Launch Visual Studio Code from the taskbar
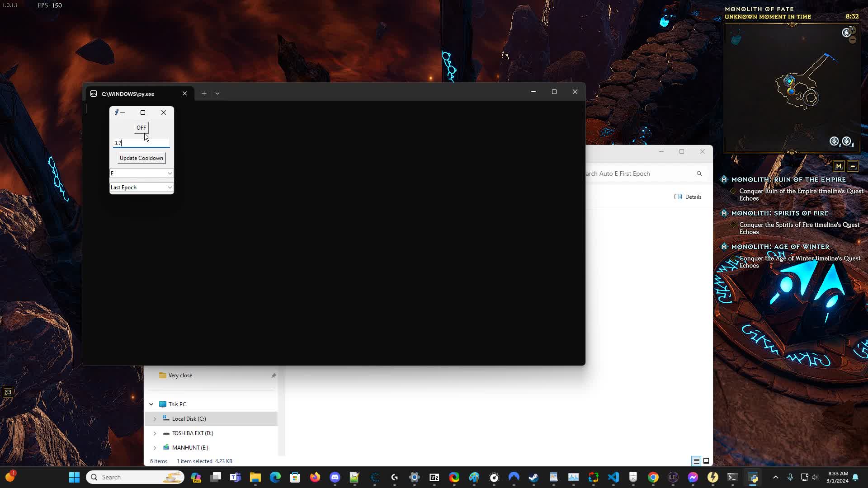Viewport: 868px width, 488px height. tap(613, 477)
